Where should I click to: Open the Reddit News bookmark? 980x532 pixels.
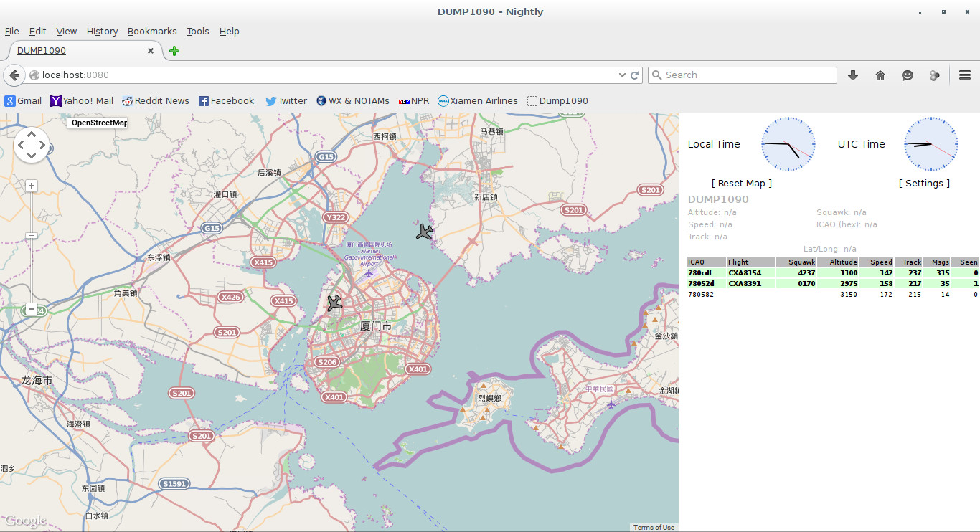[156, 101]
